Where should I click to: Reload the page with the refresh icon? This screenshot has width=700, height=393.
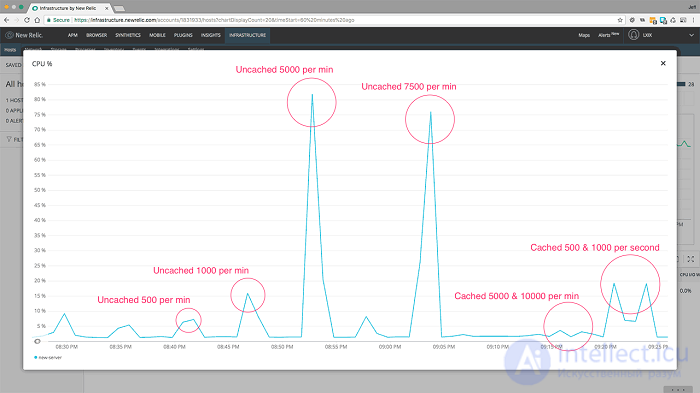coord(27,20)
